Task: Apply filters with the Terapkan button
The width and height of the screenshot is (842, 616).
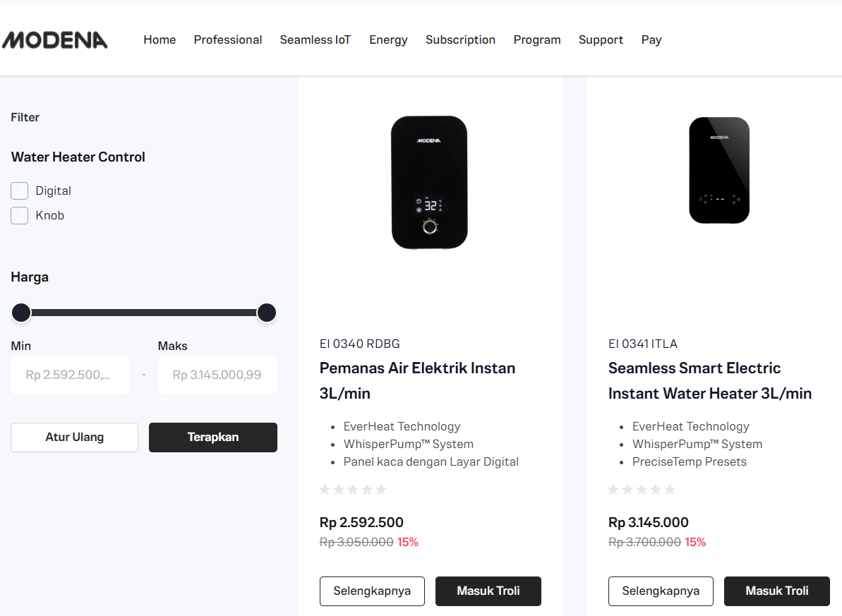Action: click(212, 437)
